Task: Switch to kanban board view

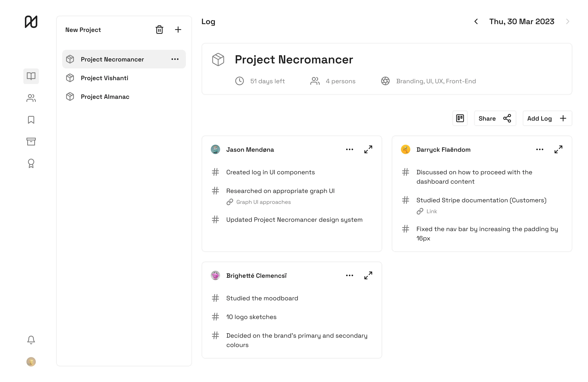Action: (460, 118)
